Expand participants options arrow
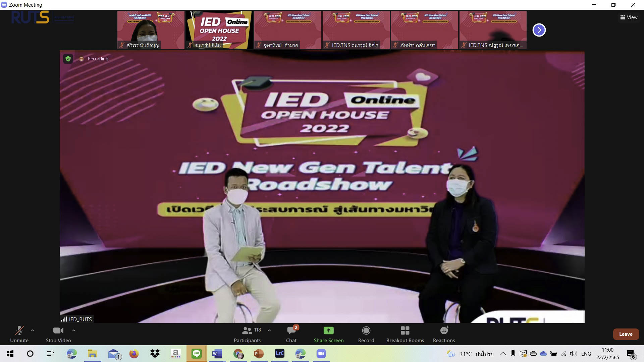The width and height of the screenshot is (644, 362). [269, 330]
